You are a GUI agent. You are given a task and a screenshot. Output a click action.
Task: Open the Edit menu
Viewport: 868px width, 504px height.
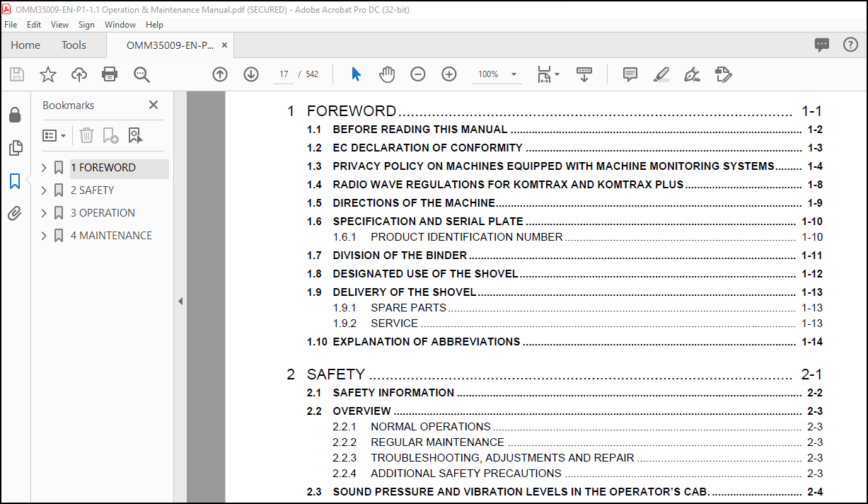34,25
